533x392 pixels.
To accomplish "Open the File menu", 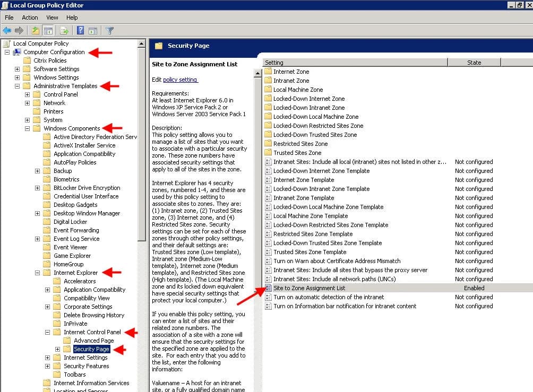I will [9, 18].
